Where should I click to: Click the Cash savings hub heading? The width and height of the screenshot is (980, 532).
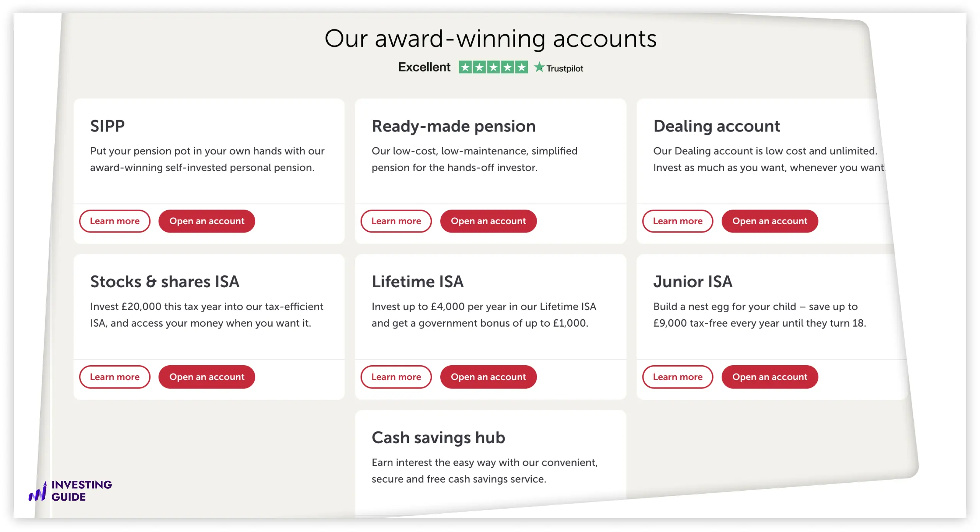pos(438,438)
